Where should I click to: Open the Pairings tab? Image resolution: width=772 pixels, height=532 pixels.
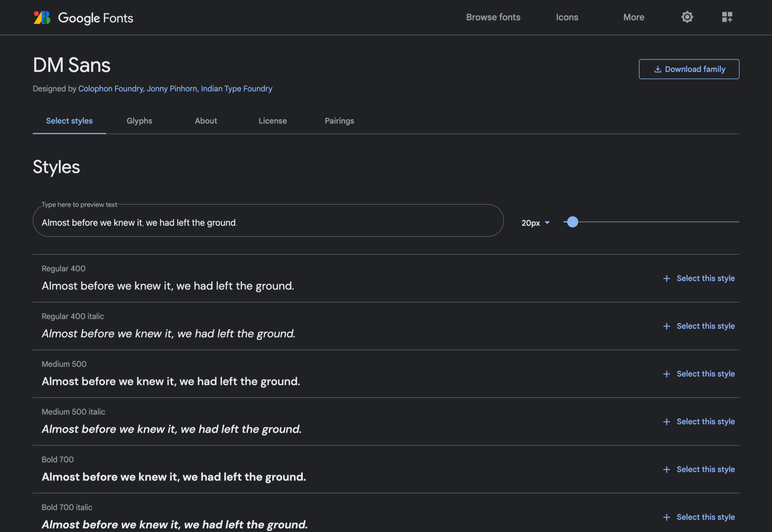pos(339,121)
